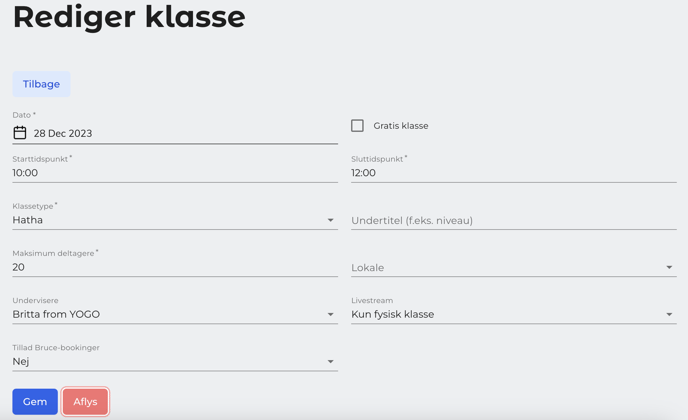The width and height of the screenshot is (688, 420).
Task: Focus the Sluttidspunkt field showing 12:00
Action: coord(514,173)
